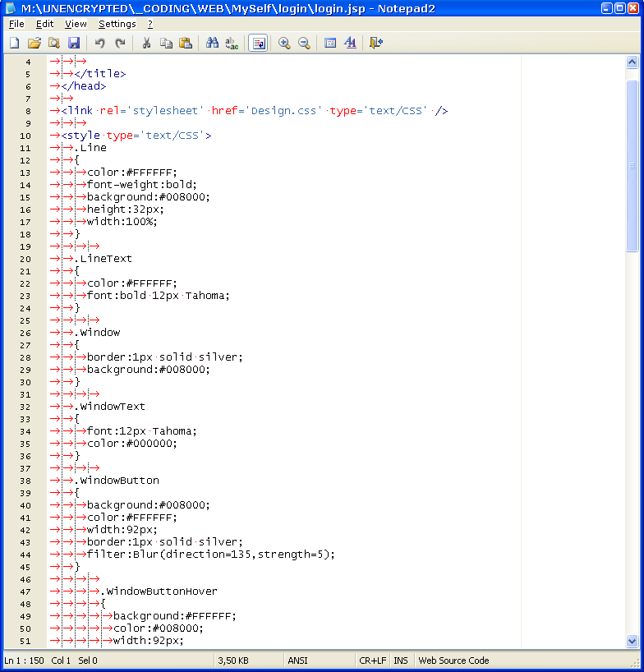This screenshot has height=672, width=644.
Task: Zoom in with the plus magnifier
Action: pos(284,43)
